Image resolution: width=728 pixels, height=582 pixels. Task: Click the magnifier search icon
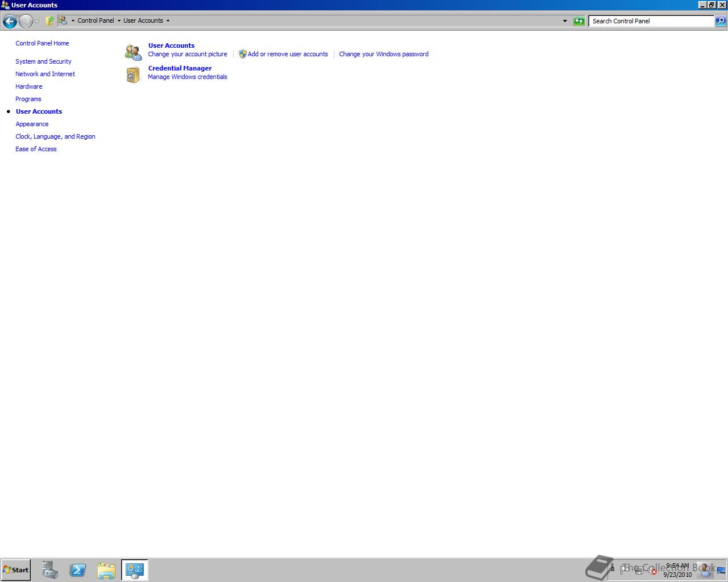[x=720, y=21]
